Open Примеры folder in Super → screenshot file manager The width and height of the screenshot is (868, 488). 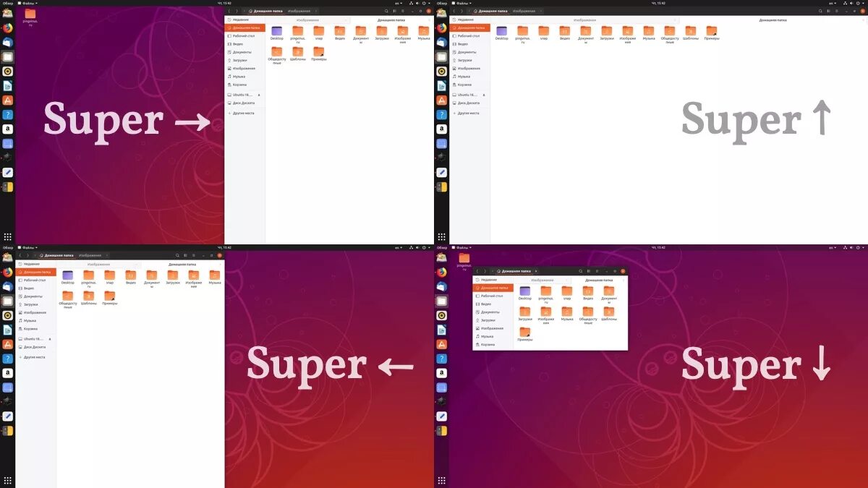(x=318, y=53)
